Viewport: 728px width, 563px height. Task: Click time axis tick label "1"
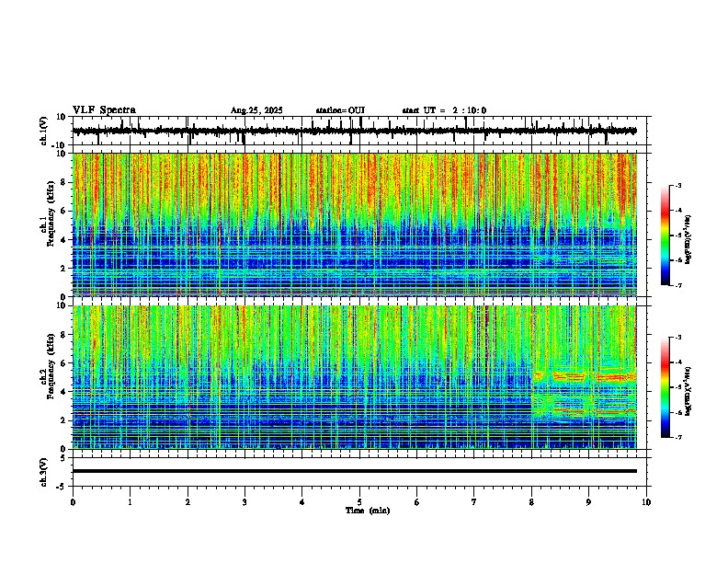(130, 502)
